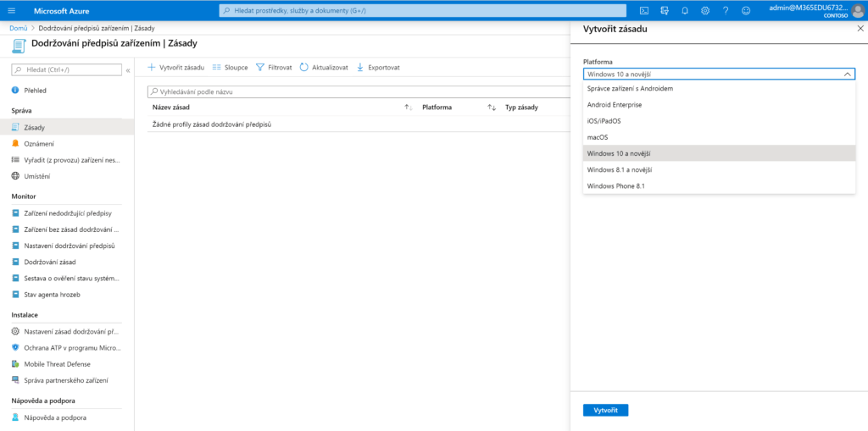Image resolution: width=868 pixels, height=431 pixels.
Task: Pick macOS in the platform list
Action: [x=598, y=137]
